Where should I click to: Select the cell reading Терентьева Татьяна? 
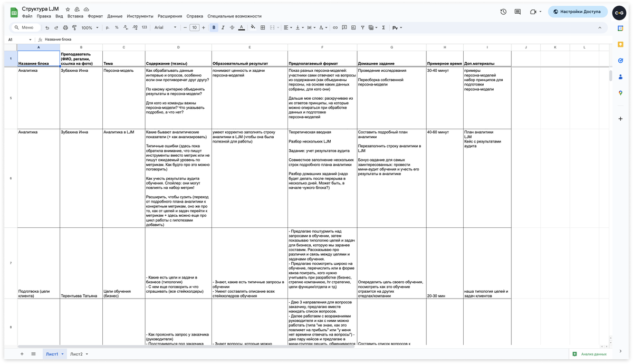point(81,263)
